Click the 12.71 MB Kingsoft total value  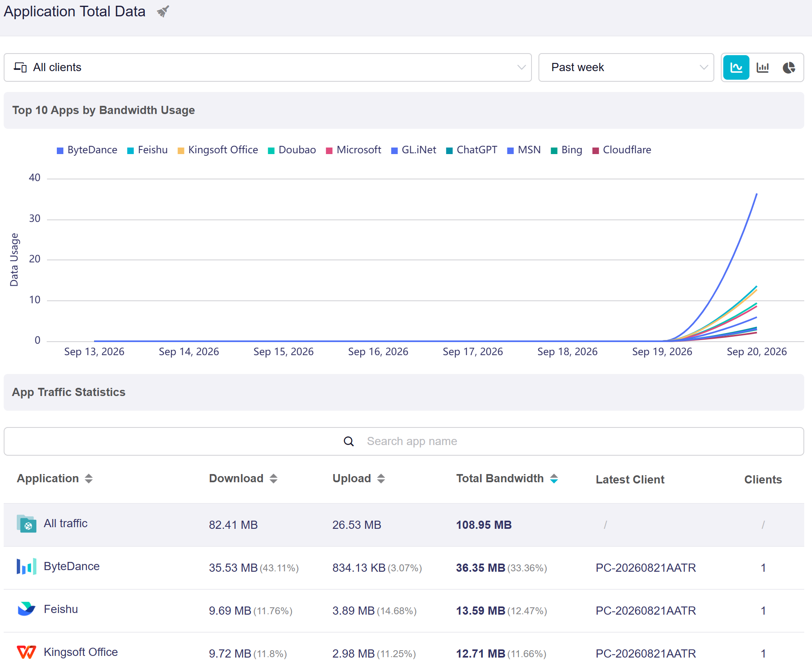click(x=481, y=654)
